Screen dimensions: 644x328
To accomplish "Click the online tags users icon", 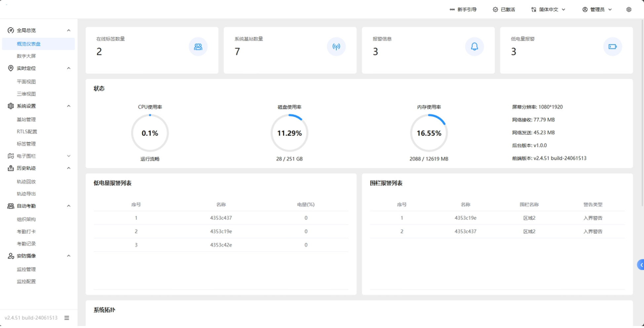I will pyautogui.click(x=198, y=47).
